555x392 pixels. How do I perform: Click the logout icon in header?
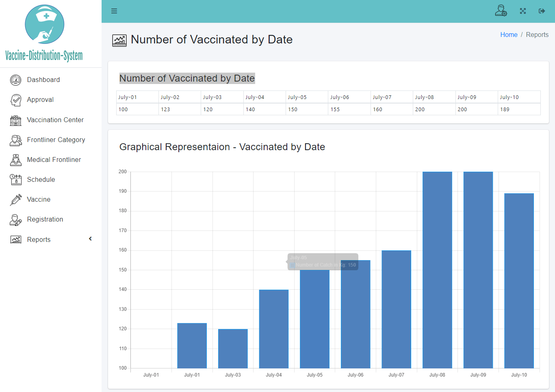[542, 11]
